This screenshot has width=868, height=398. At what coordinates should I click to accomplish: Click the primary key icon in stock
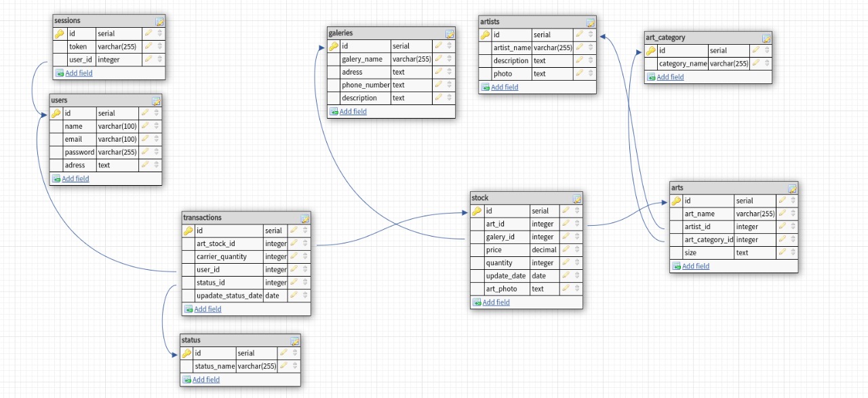(x=477, y=211)
